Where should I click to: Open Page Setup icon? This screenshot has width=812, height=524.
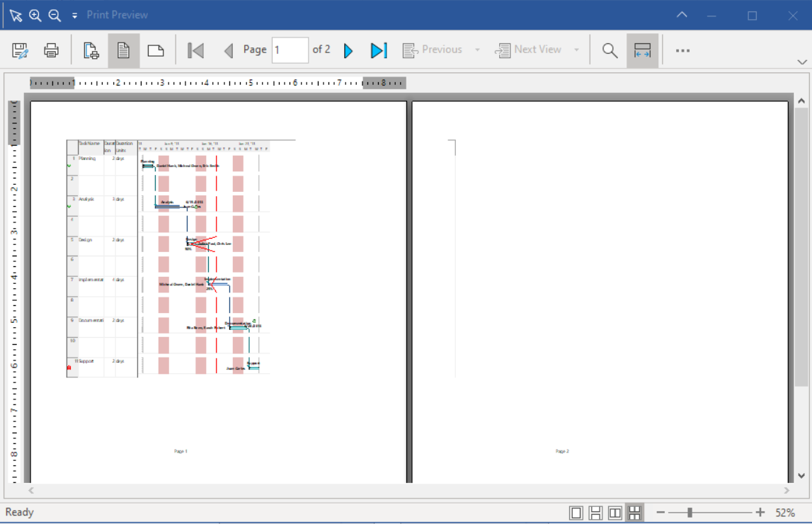pos(91,51)
